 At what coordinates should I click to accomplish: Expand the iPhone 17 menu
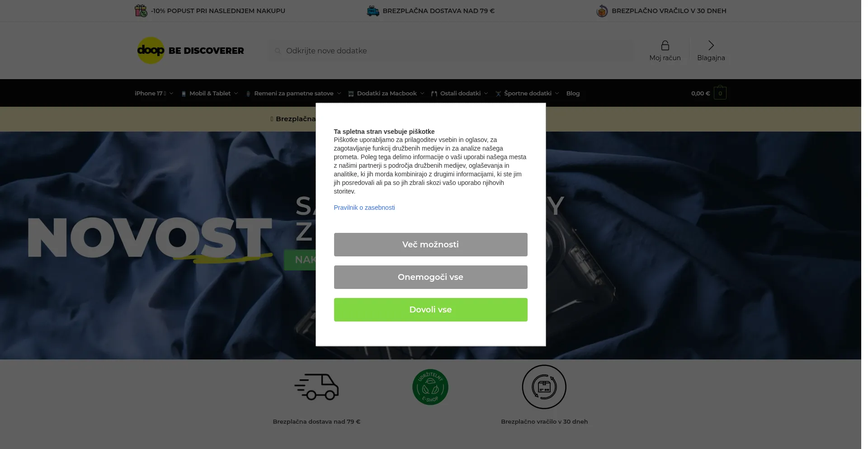(x=154, y=94)
